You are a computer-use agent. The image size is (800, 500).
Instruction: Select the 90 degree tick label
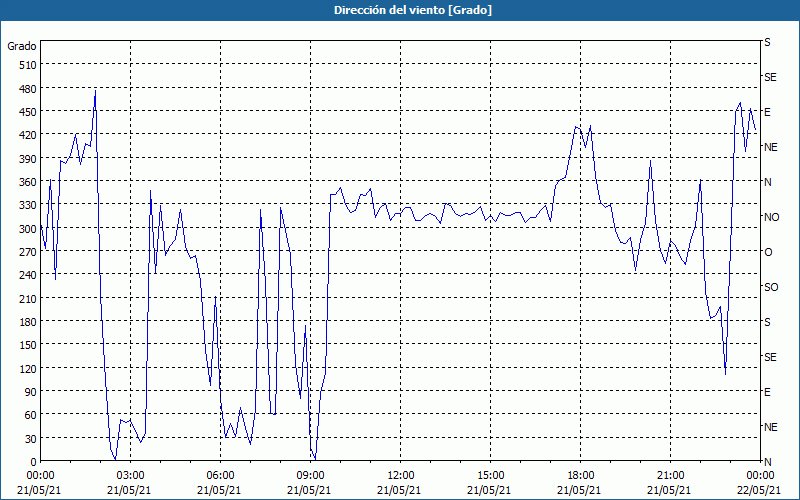tap(31, 392)
